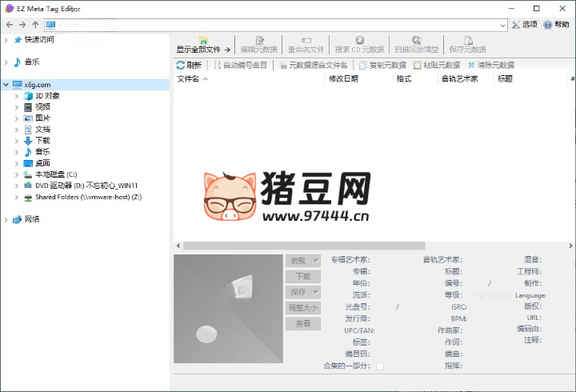Select 本地磁盘 (C:) drive icon

[28, 174]
